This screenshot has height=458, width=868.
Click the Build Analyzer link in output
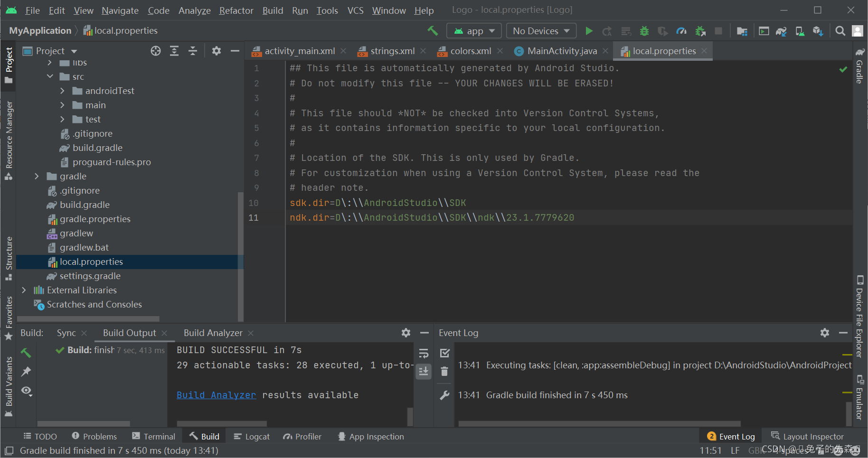pos(216,395)
